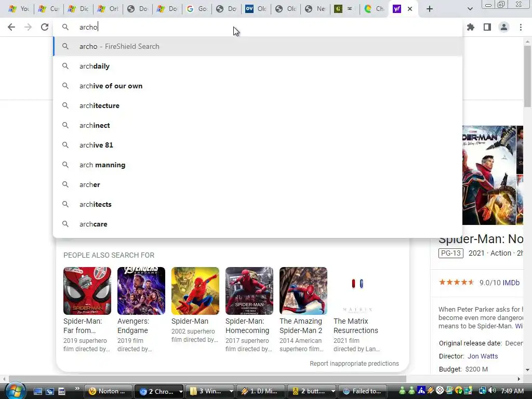Click the volume speaker tray icon
Image resolution: width=532 pixels, height=399 pixels.
pos(493,391)
